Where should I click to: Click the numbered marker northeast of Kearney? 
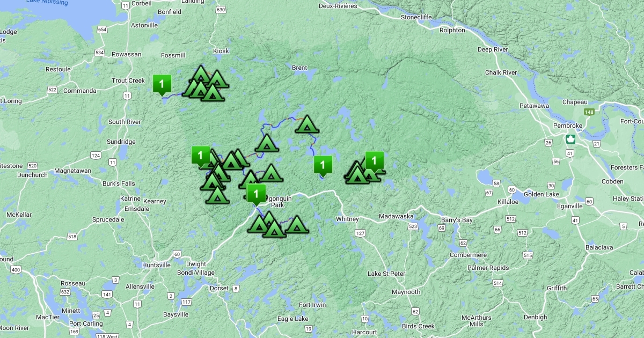click(200, 156)
